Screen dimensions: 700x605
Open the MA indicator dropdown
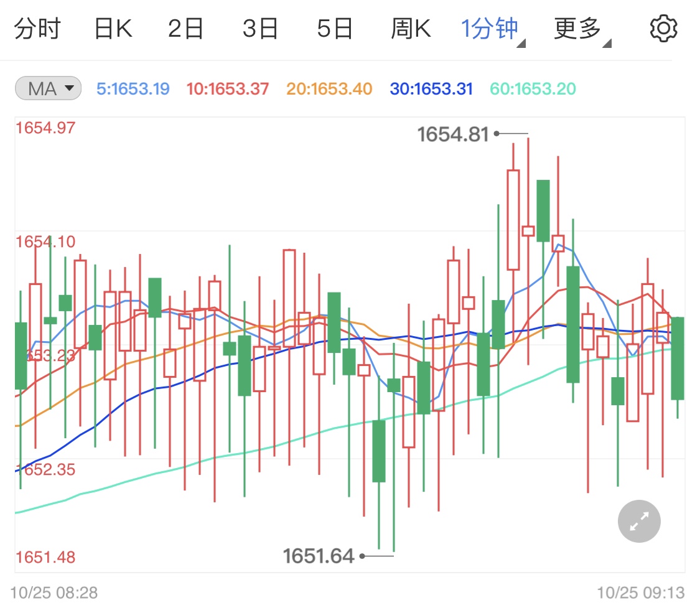pyautogui.click(x=48, y=88)
